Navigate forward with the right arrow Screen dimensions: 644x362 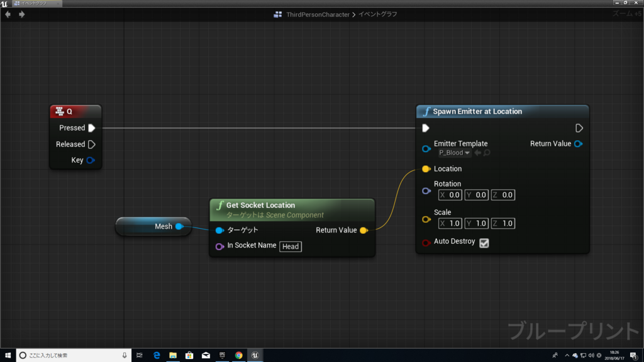22,14
